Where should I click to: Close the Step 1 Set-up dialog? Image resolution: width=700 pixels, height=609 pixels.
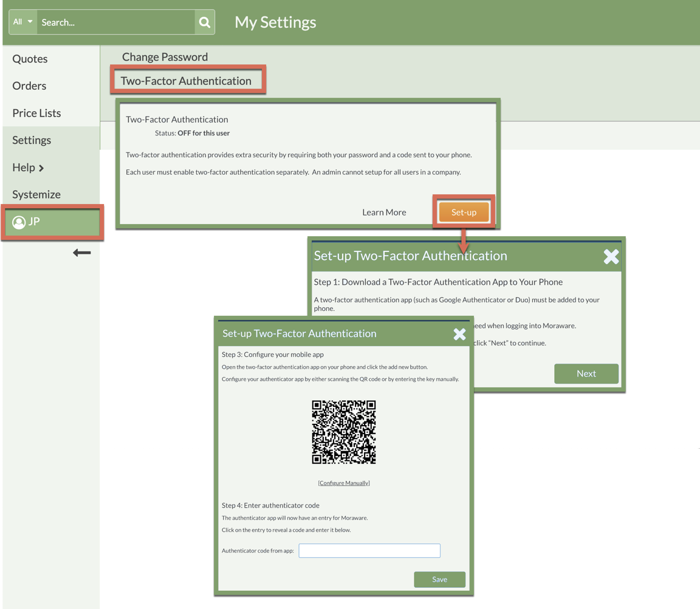click(x=611, y=257)
